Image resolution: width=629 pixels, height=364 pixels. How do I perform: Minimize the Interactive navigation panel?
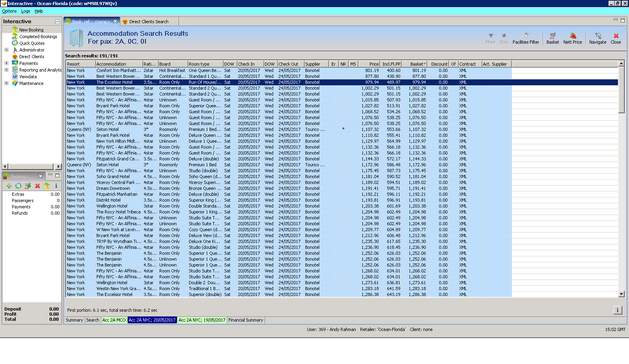[57, 22]
